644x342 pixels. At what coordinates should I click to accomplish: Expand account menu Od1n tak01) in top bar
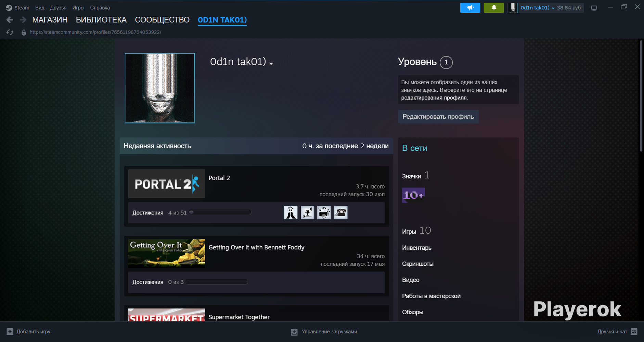(537, 8)
